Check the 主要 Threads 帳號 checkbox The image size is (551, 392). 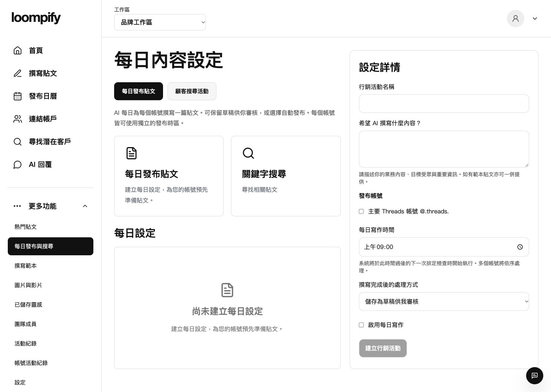tap(361, 212)
